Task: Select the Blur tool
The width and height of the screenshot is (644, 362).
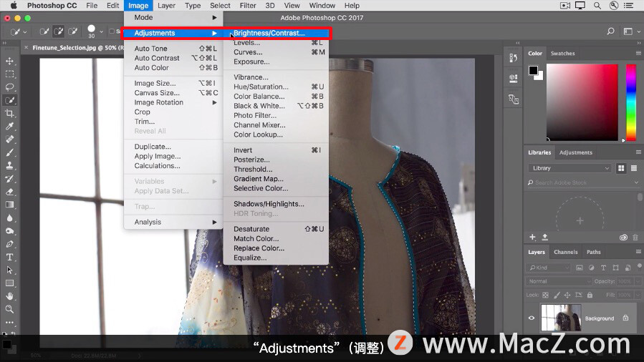Action: click(x=9, y=218)
